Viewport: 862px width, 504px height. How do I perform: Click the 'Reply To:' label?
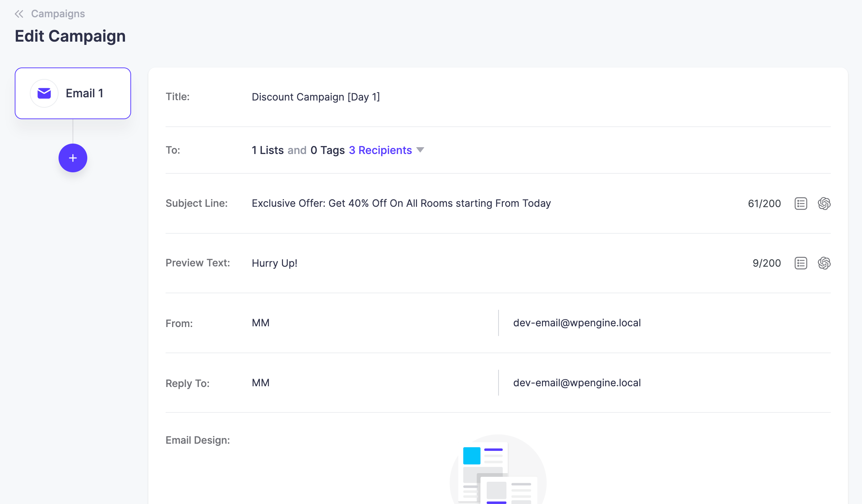tap(187, 383)
